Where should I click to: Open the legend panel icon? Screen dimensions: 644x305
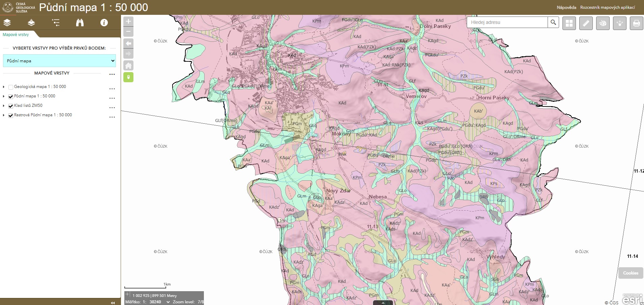click(56, 23)
